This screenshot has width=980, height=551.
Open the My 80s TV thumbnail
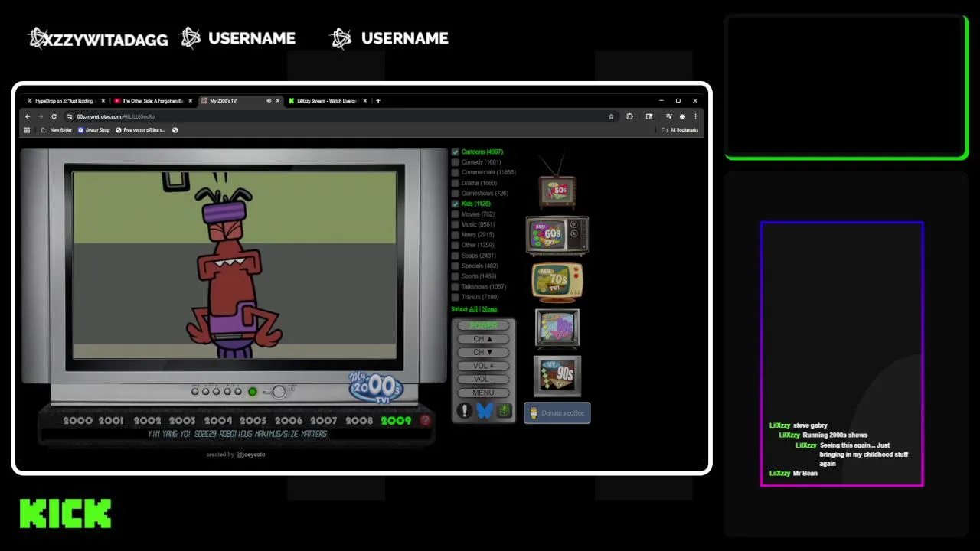click(557, 328)
